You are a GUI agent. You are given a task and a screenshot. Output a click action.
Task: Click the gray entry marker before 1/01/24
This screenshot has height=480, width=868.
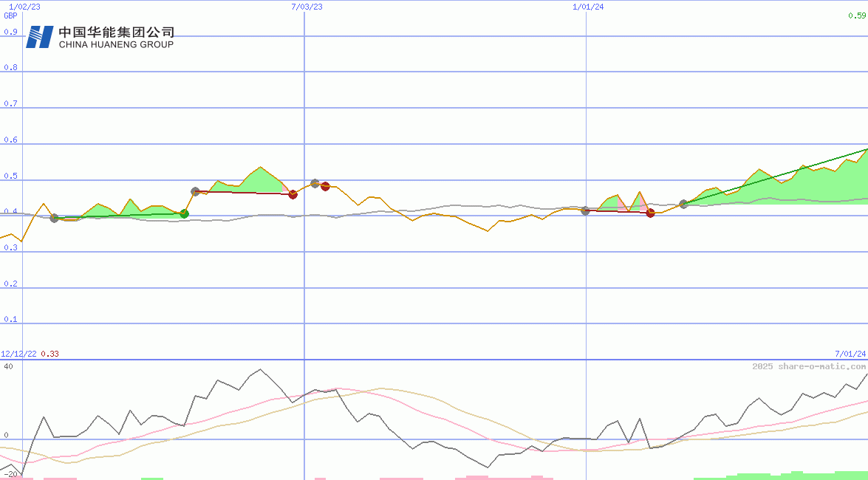[585, 210]
